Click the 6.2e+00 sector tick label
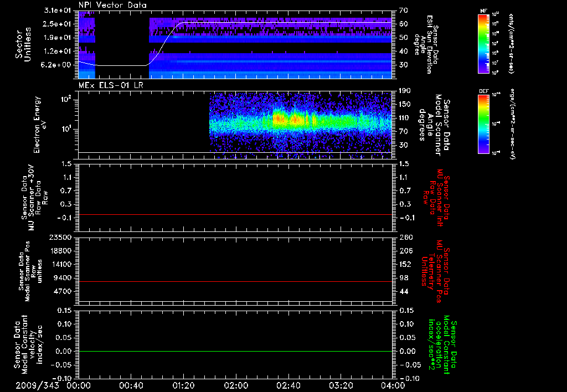Image resolution: width=567 pixels, height=392 pixels. [x=57, y=65]
